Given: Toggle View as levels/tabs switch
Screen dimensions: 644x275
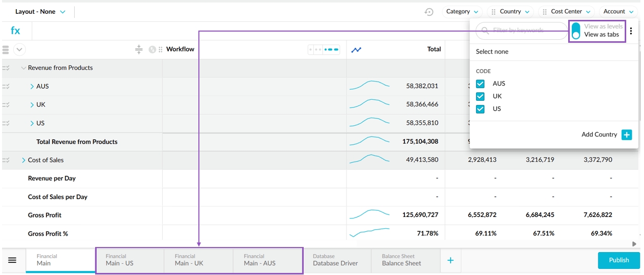Looking at the screenshot, I should [x=576, y=31].
